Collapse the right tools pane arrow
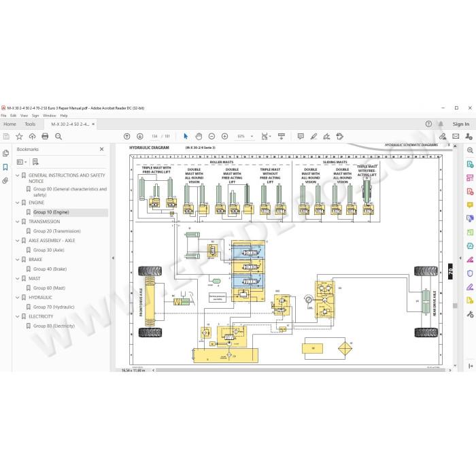 (460, 258)
